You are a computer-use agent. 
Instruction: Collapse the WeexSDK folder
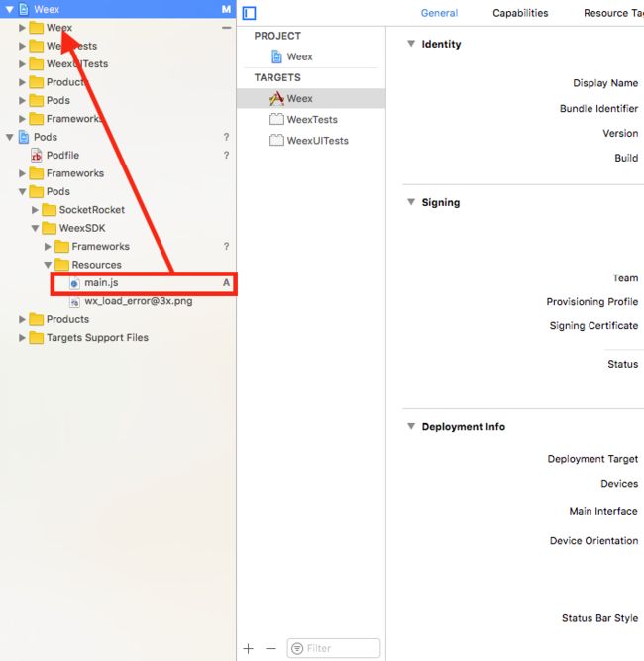[x=35, y=229]
